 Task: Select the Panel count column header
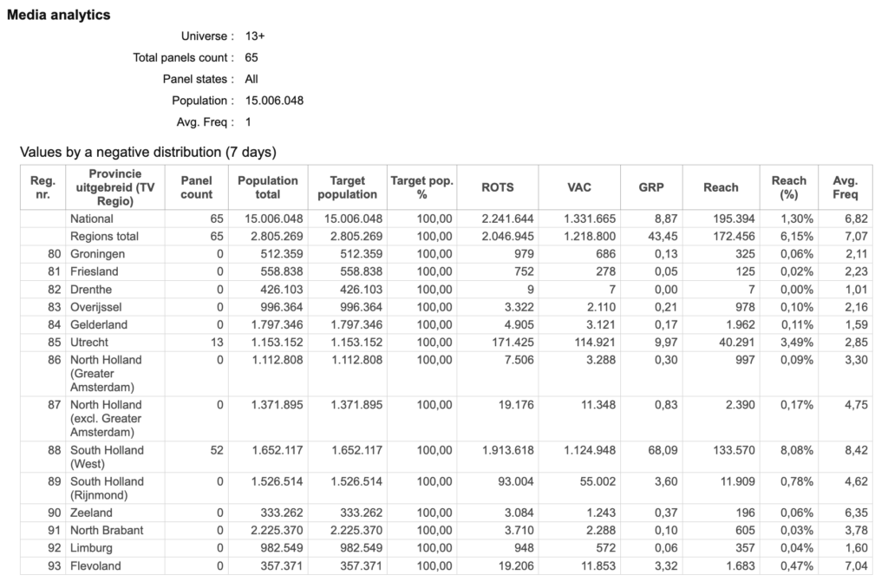click(196, 187)
